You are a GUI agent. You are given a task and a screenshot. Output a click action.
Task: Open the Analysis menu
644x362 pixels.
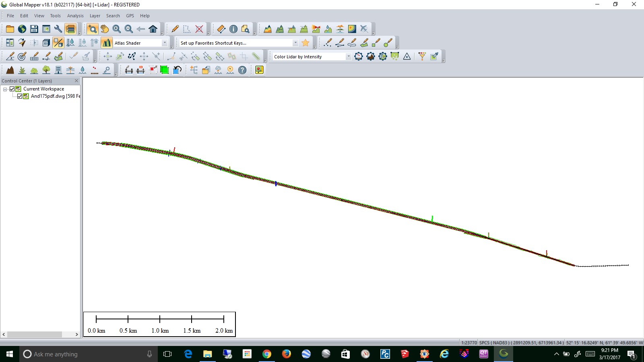75,16
